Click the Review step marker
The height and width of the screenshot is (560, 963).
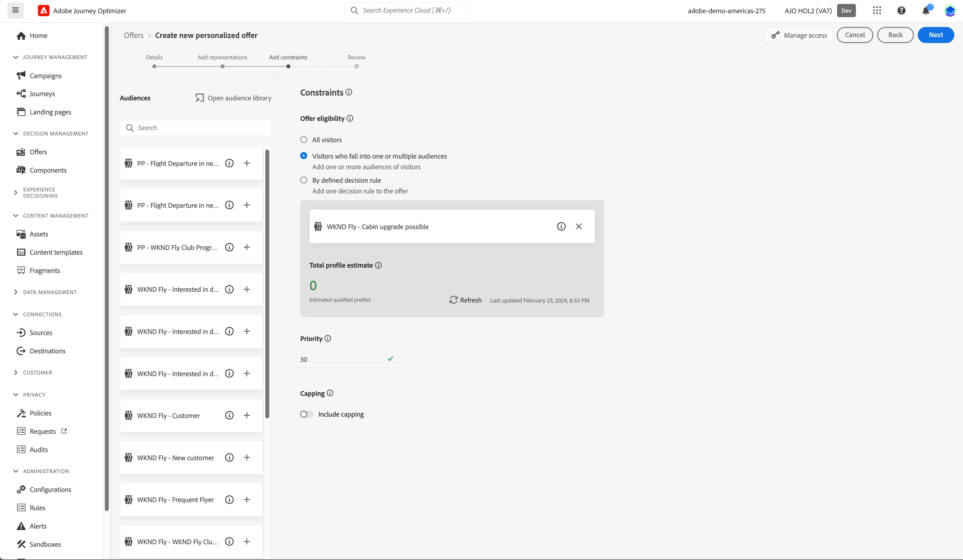(356, 66)
